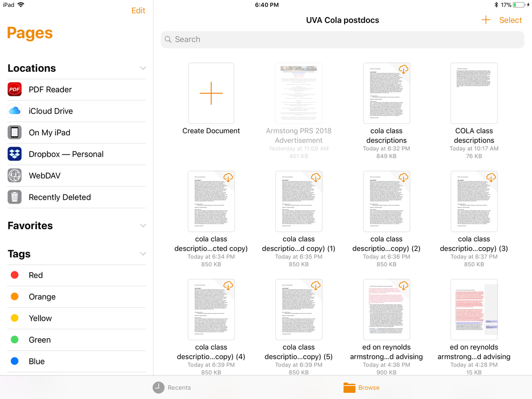Open the Recently Deleted trash icon
532x399 pixels.
pos(14,197)
